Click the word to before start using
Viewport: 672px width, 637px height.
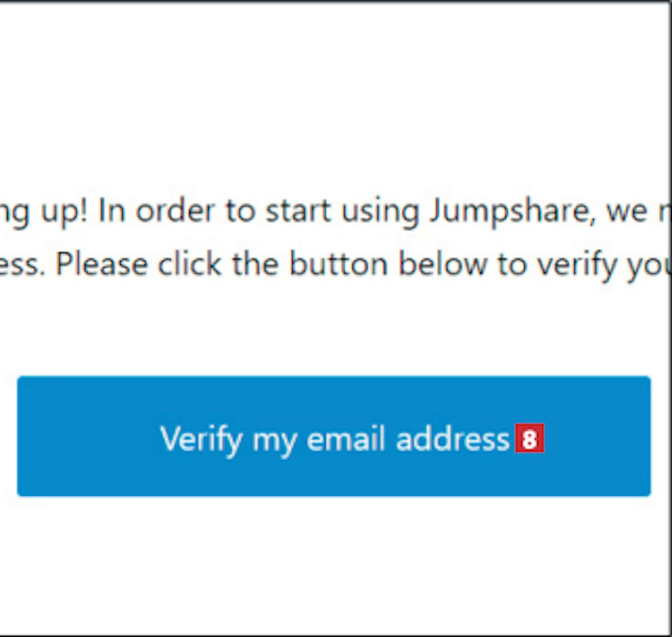coord(240,211)
